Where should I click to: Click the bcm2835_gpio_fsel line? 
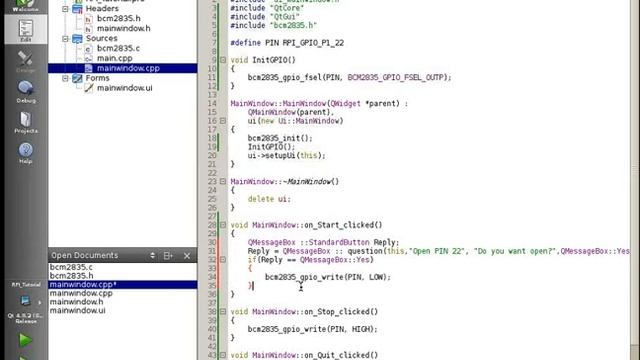tap(349, 78)
